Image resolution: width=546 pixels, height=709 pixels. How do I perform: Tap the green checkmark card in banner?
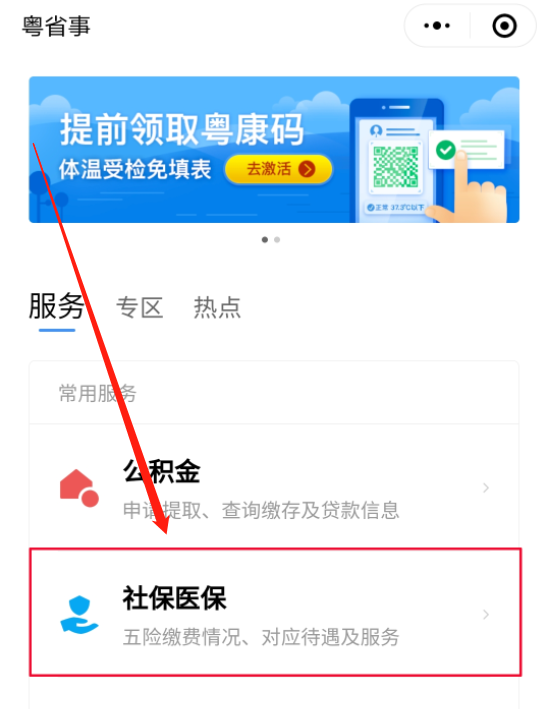(466, 150)
